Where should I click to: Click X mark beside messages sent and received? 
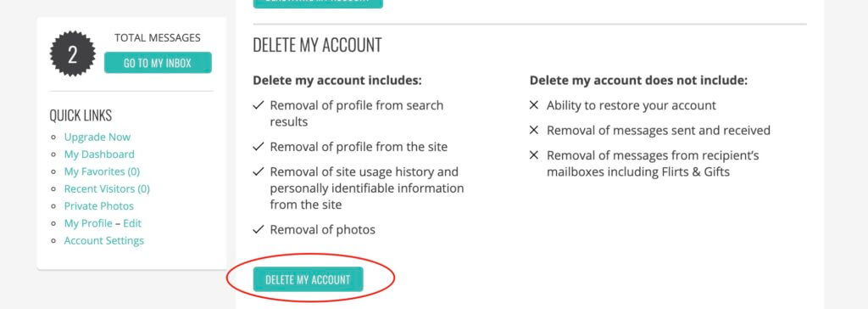(x=534, y=131)
